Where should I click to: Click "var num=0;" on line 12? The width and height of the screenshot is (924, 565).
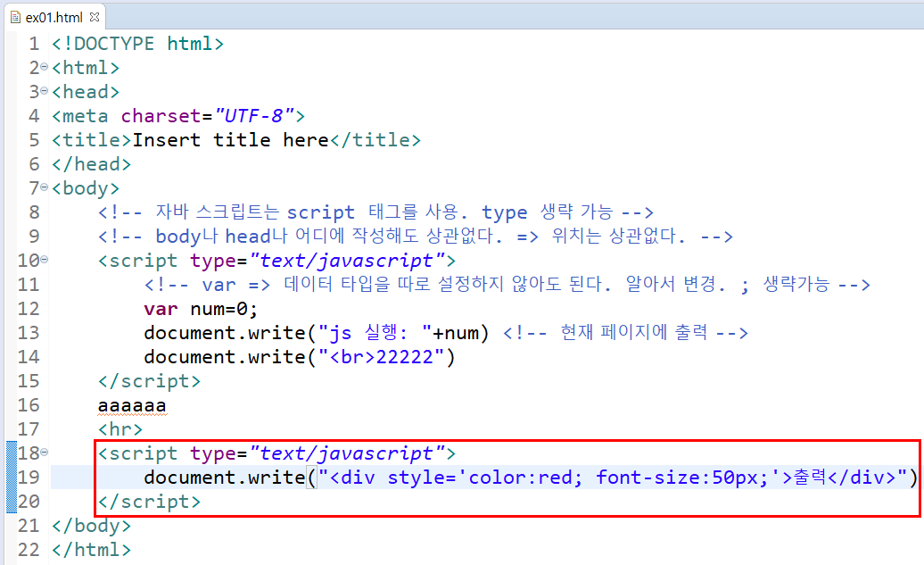(x=201, y=309)
